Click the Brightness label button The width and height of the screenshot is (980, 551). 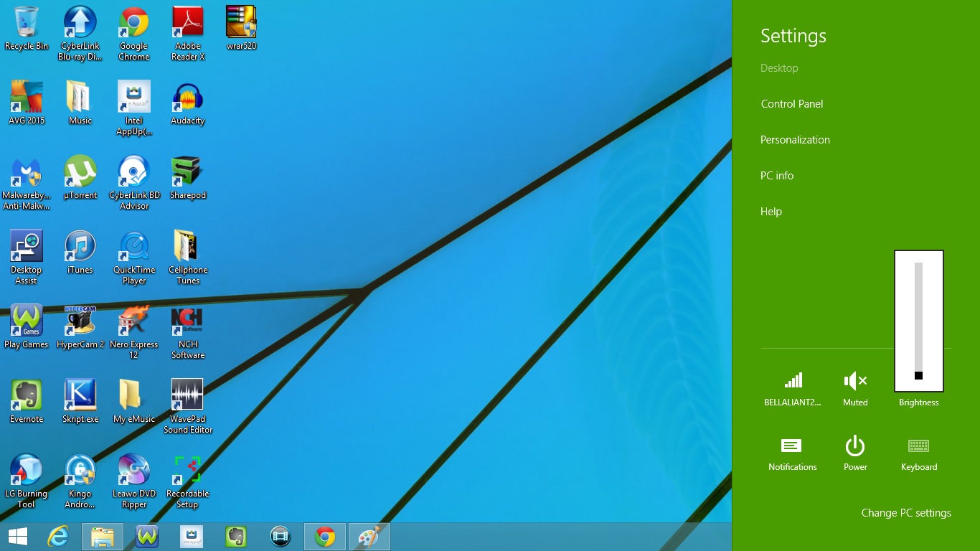point(919,402)
